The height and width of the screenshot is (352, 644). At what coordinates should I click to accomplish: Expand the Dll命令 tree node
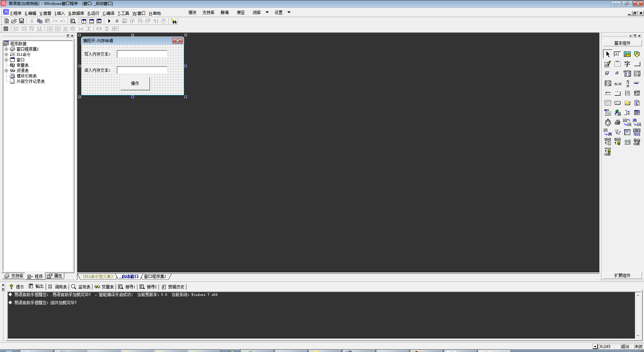point(6,54)
